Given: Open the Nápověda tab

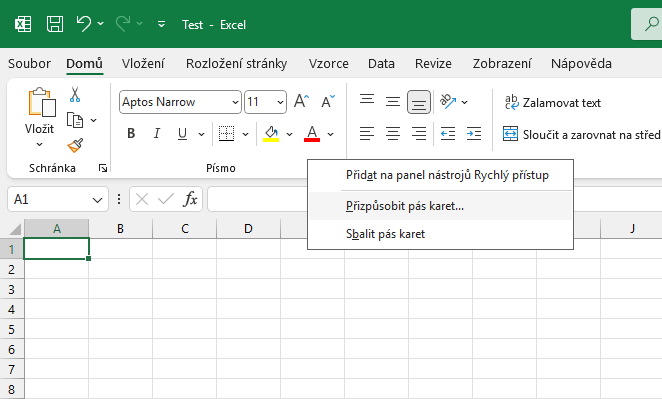Looking at the screenshot, I should [581, 63].
